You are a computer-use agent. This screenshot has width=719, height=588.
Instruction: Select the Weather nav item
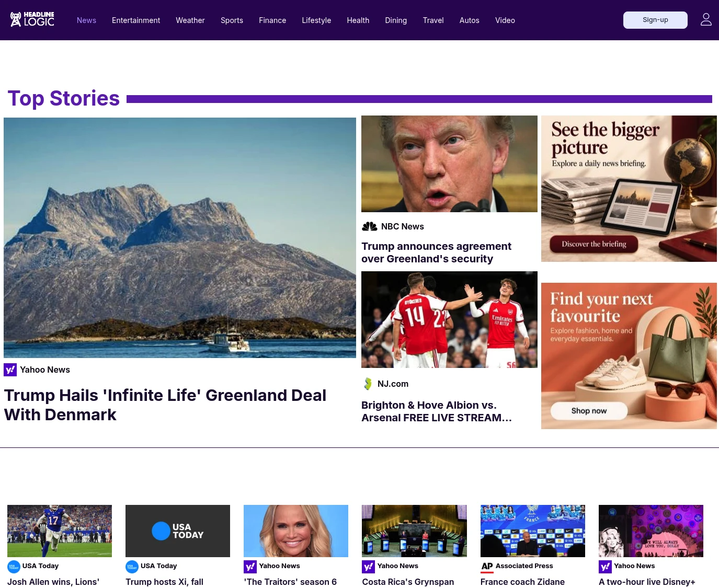190,20
